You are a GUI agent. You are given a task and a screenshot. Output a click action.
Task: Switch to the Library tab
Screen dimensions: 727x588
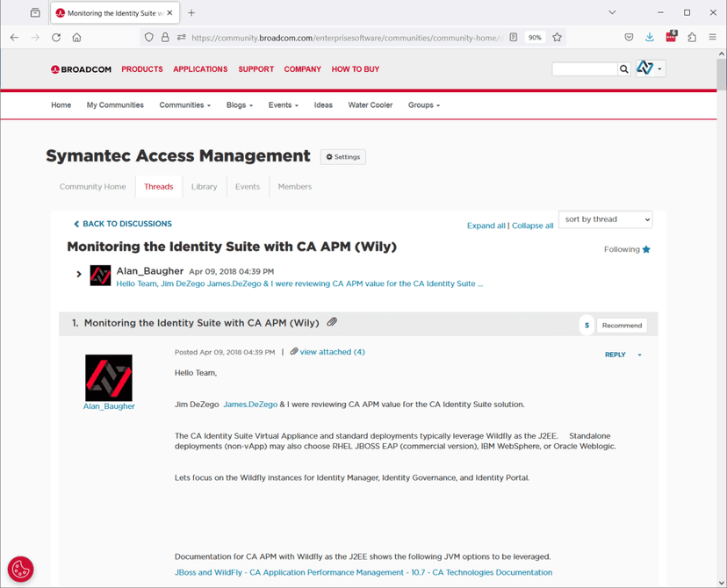(x=204, y=187)
